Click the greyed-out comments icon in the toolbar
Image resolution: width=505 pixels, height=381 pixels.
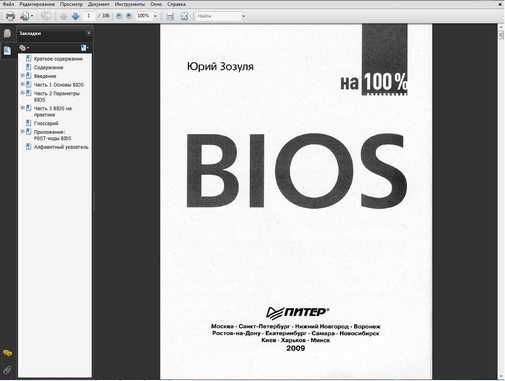click(x=46, y=16)
